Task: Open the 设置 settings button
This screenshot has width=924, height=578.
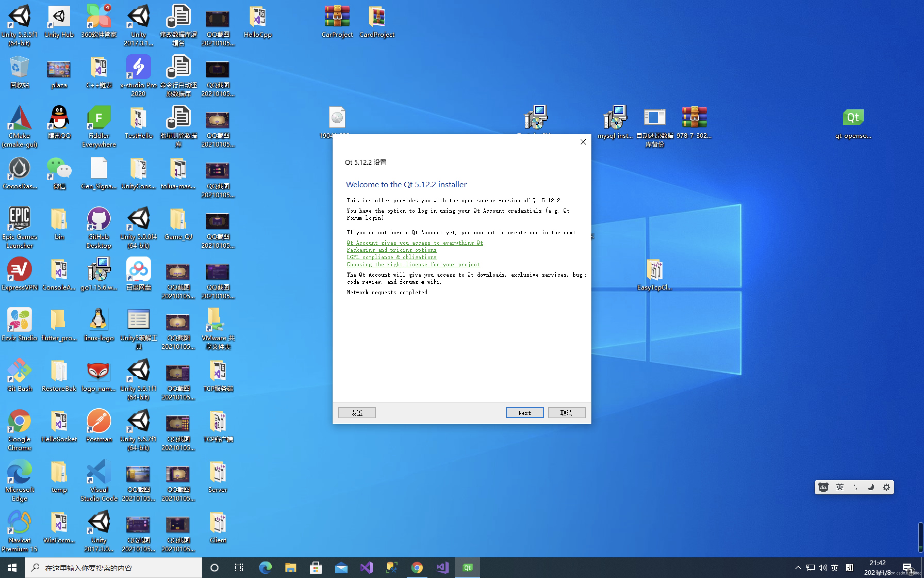Action: pos(357,413)
